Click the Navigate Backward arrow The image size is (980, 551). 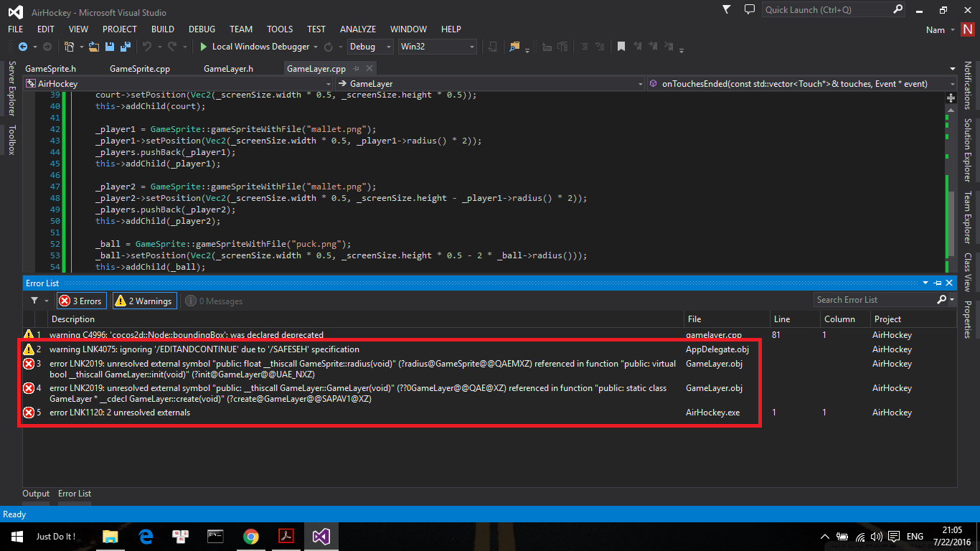point(24,47)
